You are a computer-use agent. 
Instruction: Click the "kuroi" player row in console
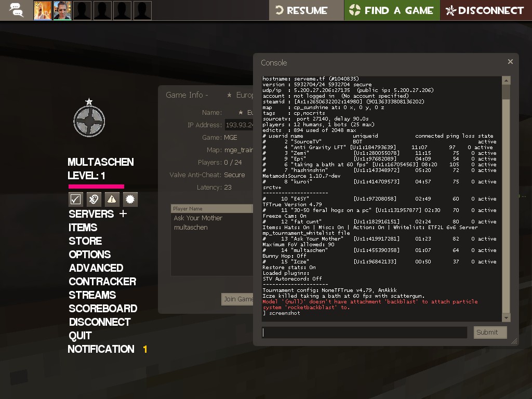379,182
